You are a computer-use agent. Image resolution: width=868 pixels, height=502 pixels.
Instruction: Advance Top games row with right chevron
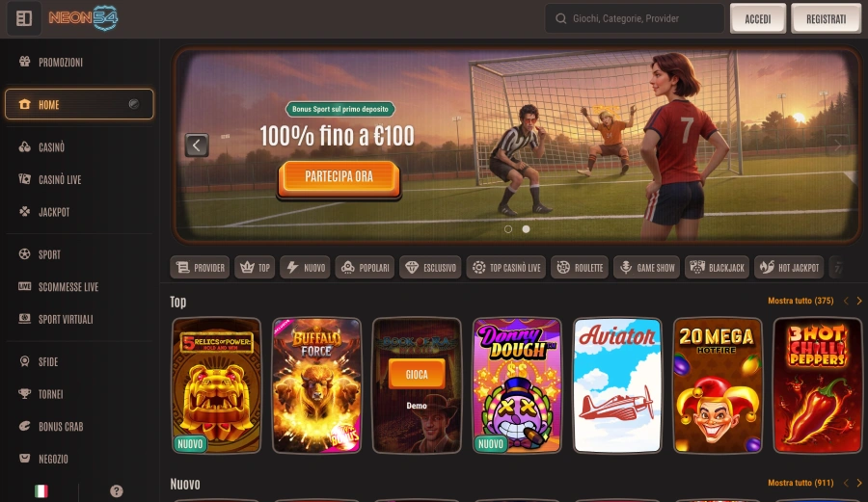(859, 301)
